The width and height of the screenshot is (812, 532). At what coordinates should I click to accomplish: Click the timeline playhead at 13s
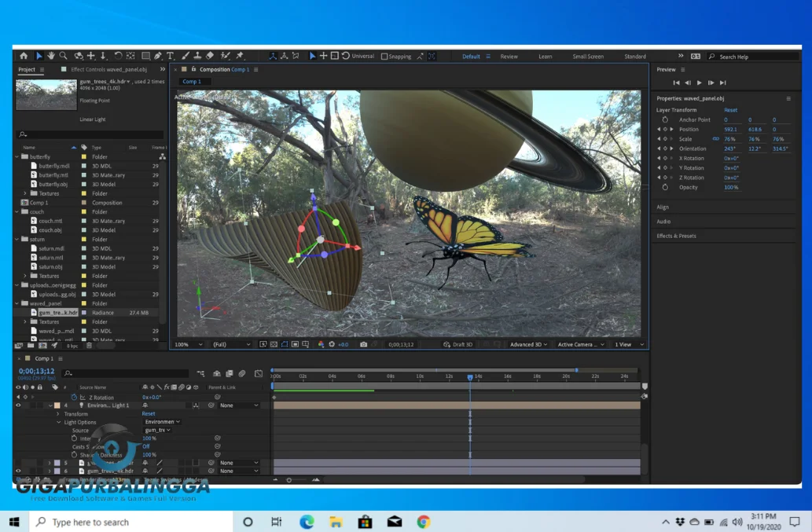(470, 377)
